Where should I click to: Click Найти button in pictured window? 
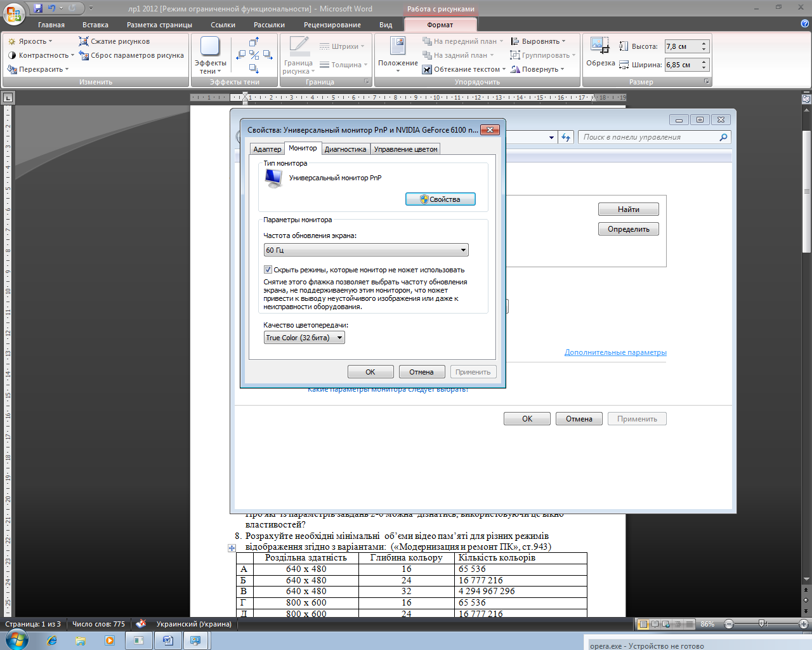pyautogui.click(x=629, y=209)
